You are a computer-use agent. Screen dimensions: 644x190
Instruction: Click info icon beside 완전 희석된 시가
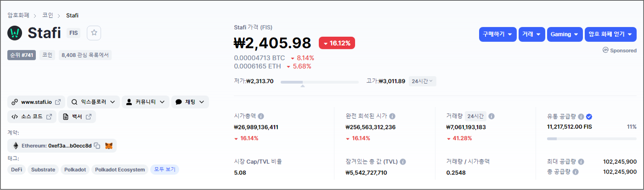pos(392,116)
